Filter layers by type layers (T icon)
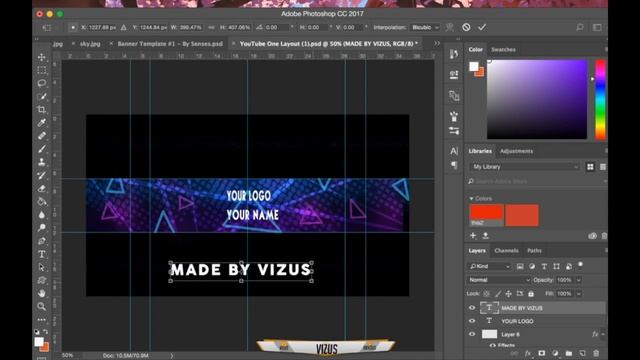The width and height of the screenshot is (640, 360). click(544, 266)
